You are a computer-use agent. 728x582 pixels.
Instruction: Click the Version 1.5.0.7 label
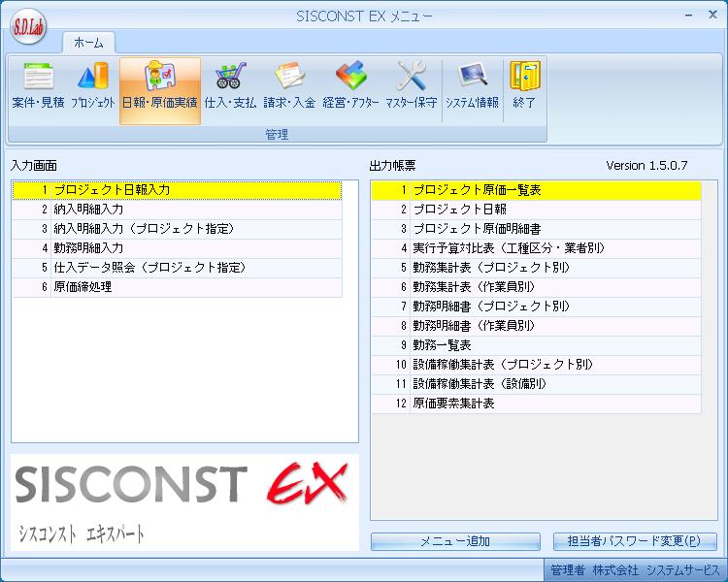click(x=646, y=166)
